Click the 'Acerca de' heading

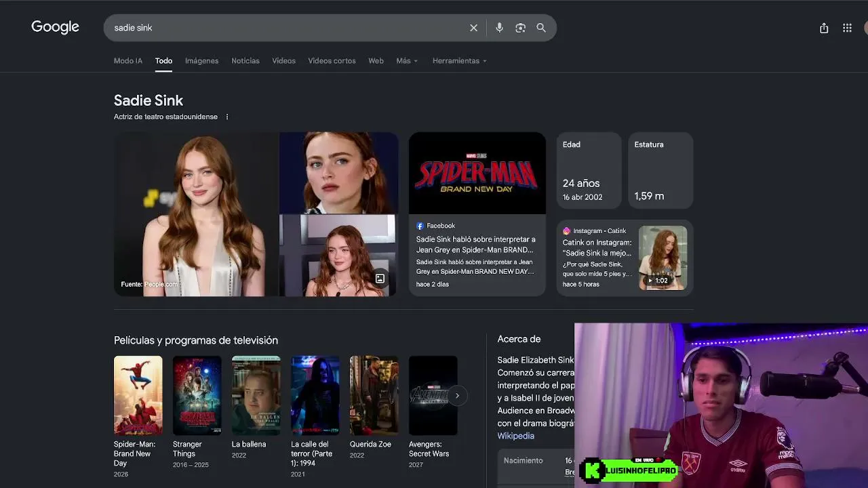click(x=519, y=339)
